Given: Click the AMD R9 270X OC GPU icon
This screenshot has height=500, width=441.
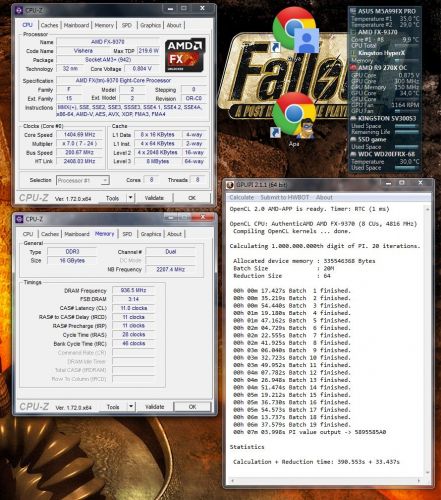Looking at the screenshot, I should tap(353, 68).
